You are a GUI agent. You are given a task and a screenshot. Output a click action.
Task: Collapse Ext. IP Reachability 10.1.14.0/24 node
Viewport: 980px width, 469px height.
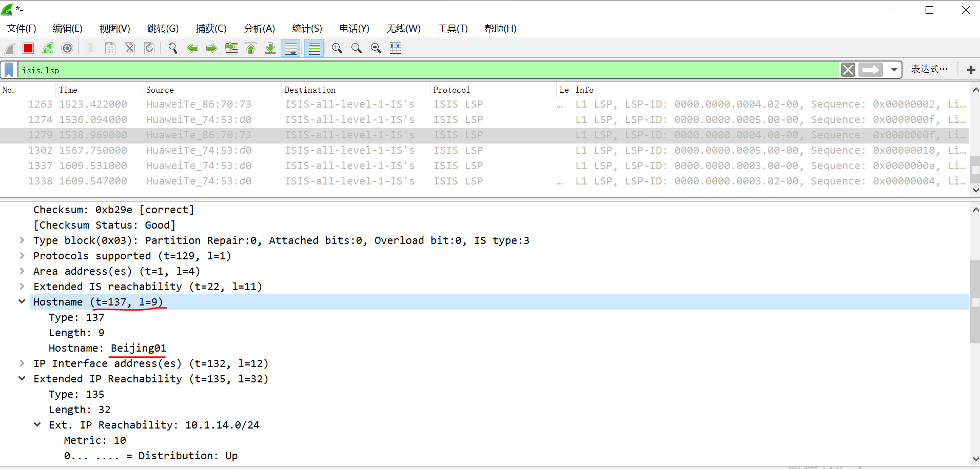pos(37,425)
